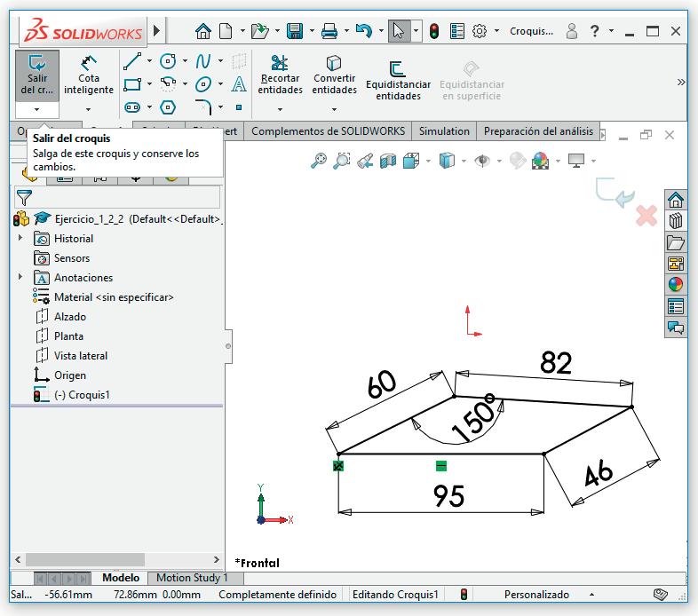
Task: Click the feature tree filter funnel
Action: tap(24, 198)
